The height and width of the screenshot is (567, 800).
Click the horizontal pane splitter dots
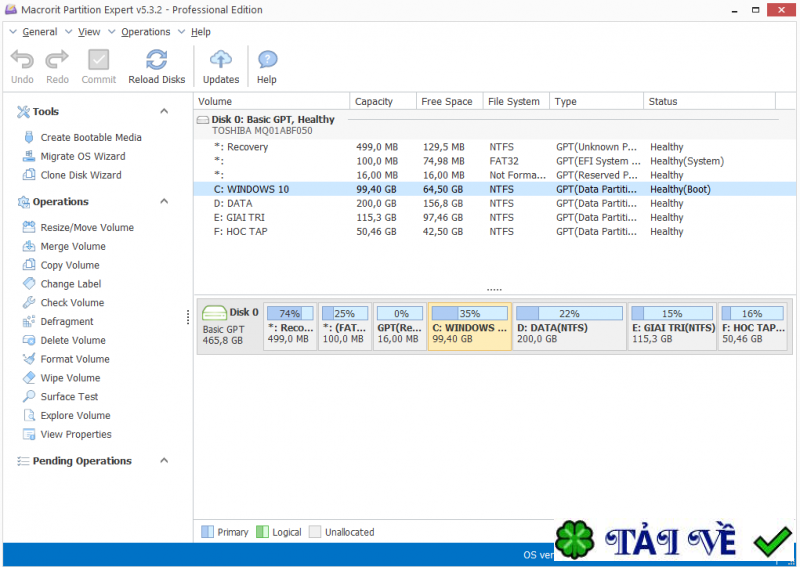(494, 289)
